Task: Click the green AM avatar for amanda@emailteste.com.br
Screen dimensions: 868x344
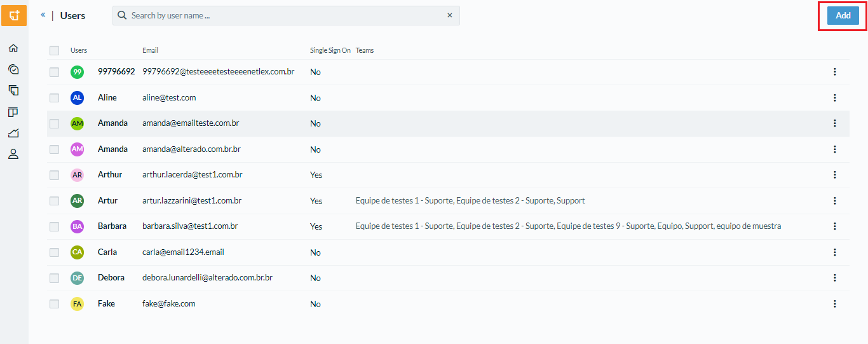Action: 77,123
